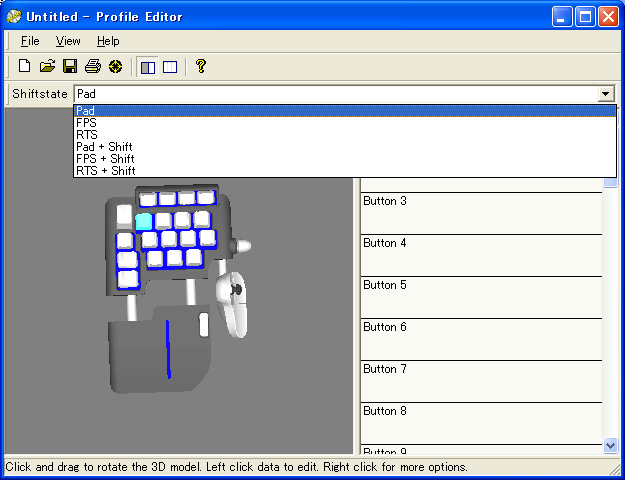Save profile with floppy disk icon
This screenshot has height=480, width=625.
(x=70, y=66)
